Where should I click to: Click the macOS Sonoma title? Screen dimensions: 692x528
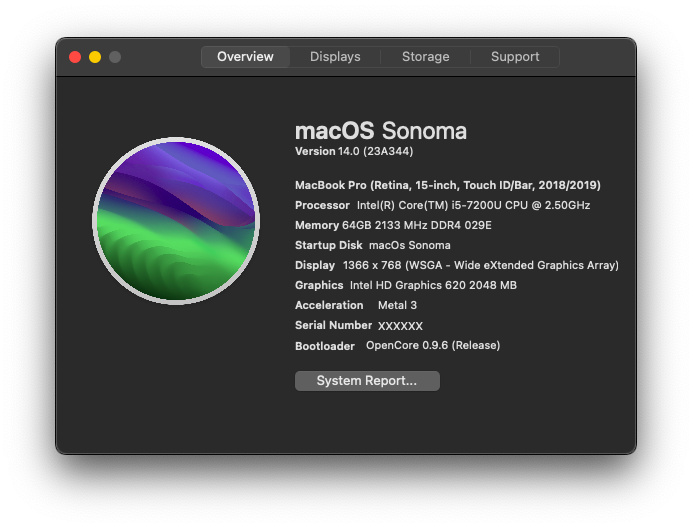(x=381, y=131)
